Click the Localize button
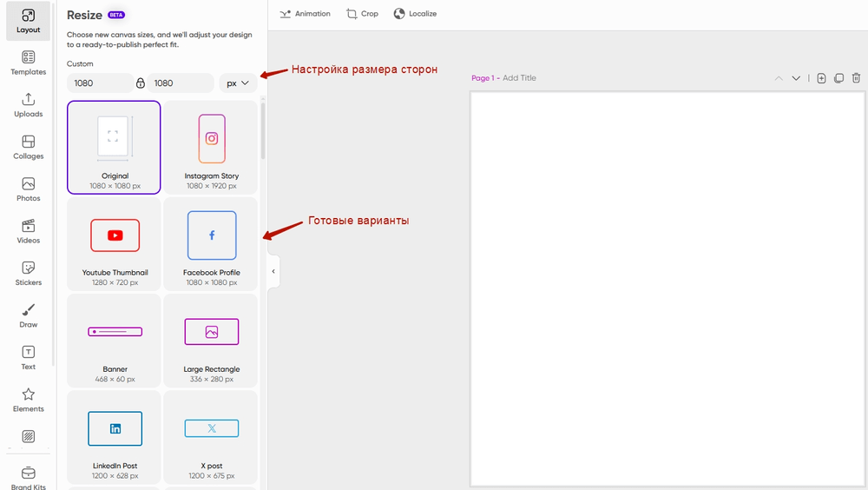 415,14
